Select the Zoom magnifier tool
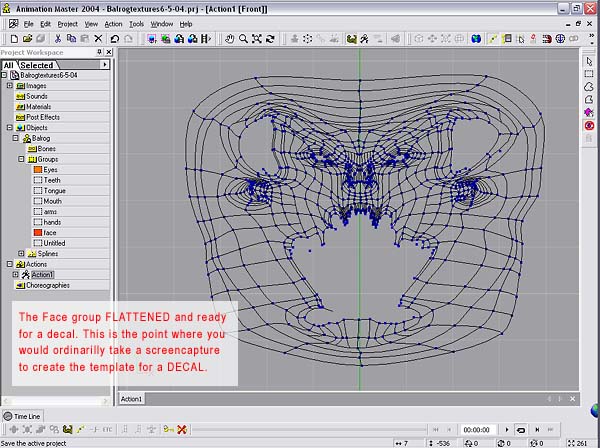 point(243,39)
